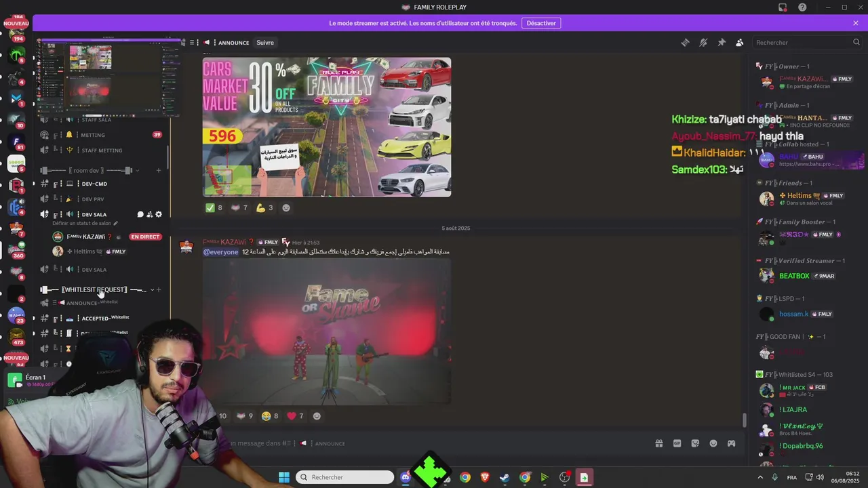Open chat of active DEV SALA channel
This screenshot has height=488, width=868.
[x=140, y=214]
